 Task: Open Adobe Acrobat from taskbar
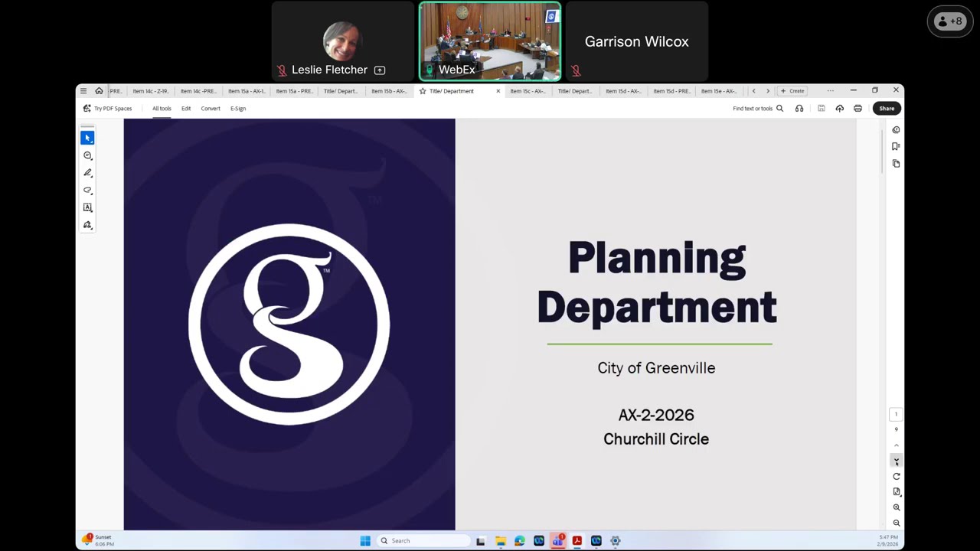577,541
